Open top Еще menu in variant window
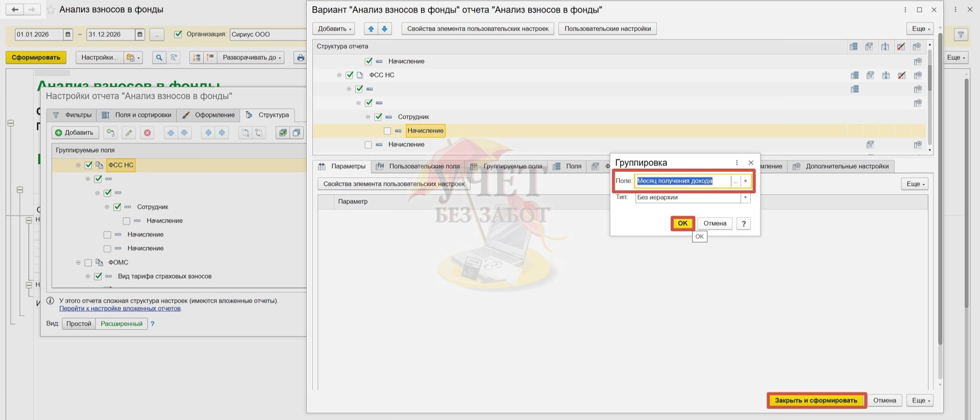 [x=920, y=29]
